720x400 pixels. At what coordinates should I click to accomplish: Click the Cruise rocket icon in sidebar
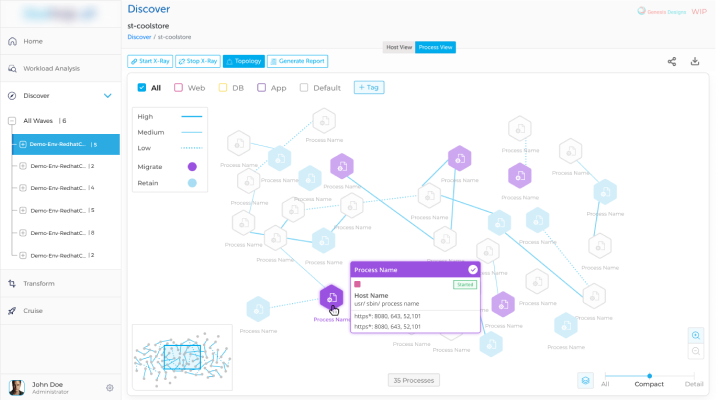[x=12, y=311]
